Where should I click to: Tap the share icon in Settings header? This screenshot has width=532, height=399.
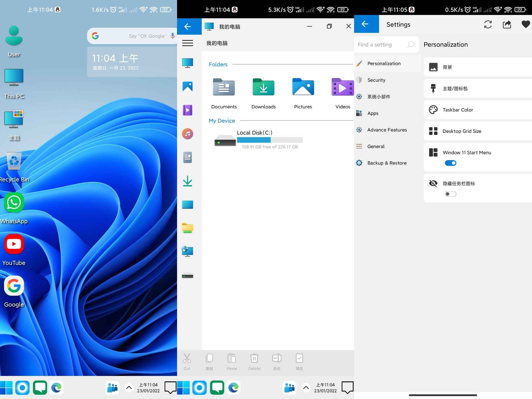point(507,24)
